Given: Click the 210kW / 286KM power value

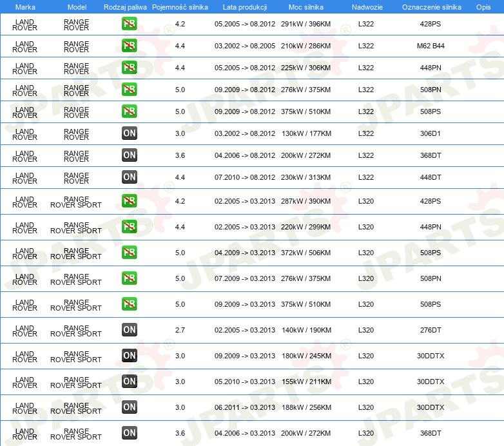Looking at the screenshot, I should coord(305,46).
